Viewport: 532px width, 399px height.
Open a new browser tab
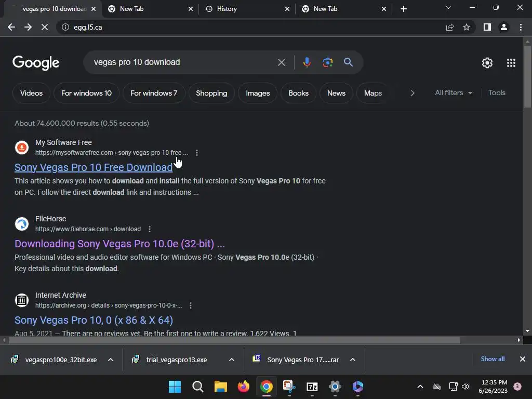pos(403,9)
